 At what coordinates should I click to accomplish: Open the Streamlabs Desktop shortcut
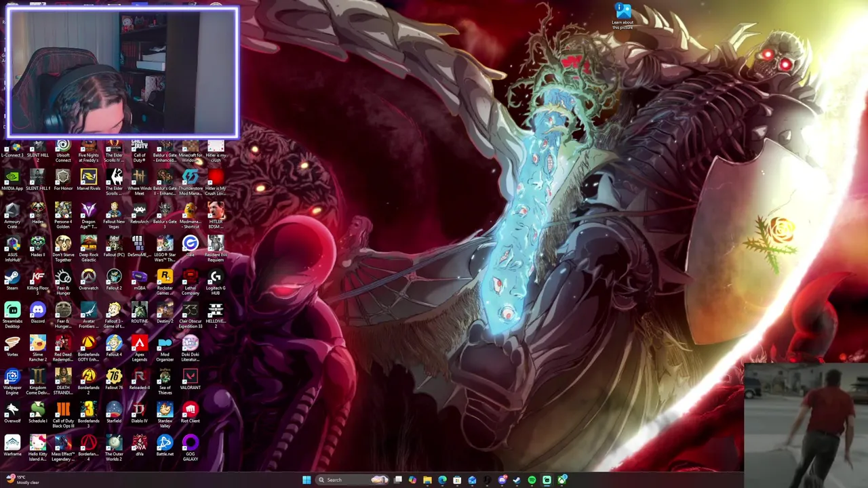[x=12, y=316]
